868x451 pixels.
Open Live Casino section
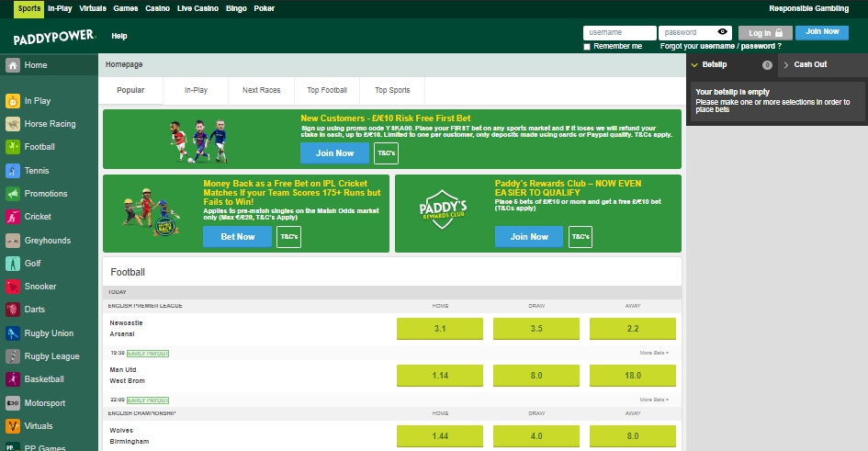tap(197, 8)
